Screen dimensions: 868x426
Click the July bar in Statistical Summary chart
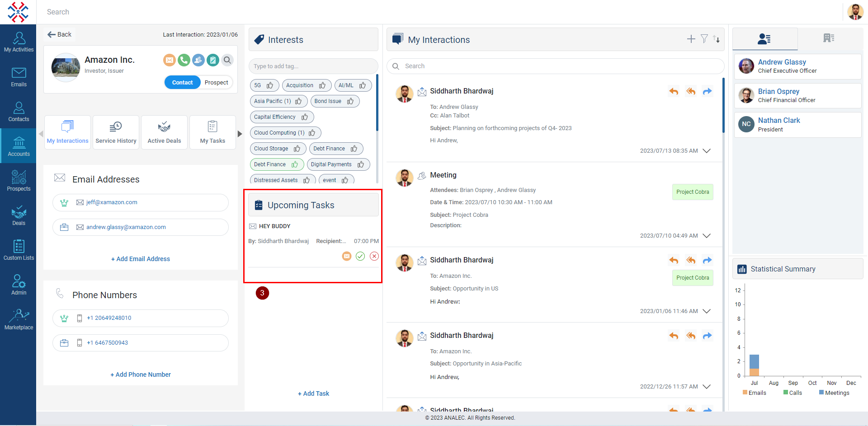(754, 365)
